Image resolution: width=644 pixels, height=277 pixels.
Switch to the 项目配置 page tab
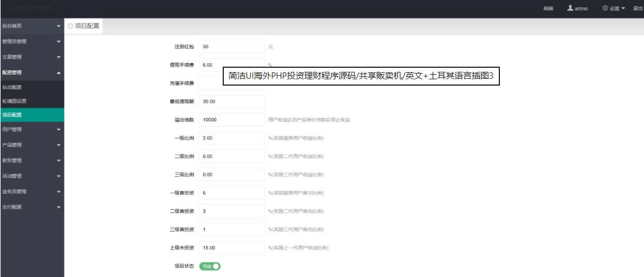point(87,26)
